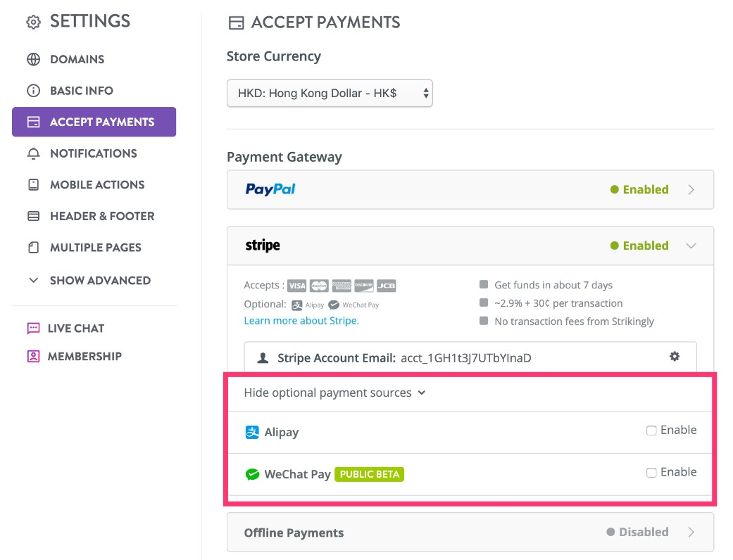Click the Mobile Actions phone icon
Screen dimensions: 733x560
pos(32,184)
